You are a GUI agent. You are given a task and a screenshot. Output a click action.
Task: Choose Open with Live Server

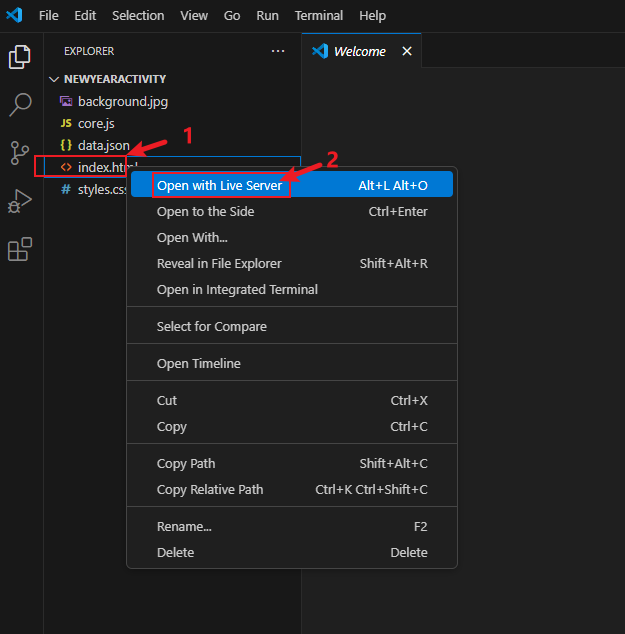[x=219, y=185]
